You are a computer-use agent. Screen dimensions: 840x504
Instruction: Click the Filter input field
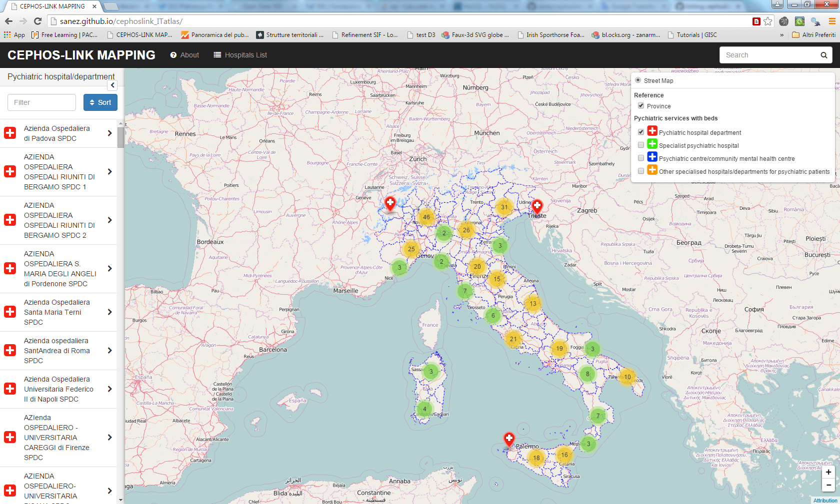pos(41,102)
